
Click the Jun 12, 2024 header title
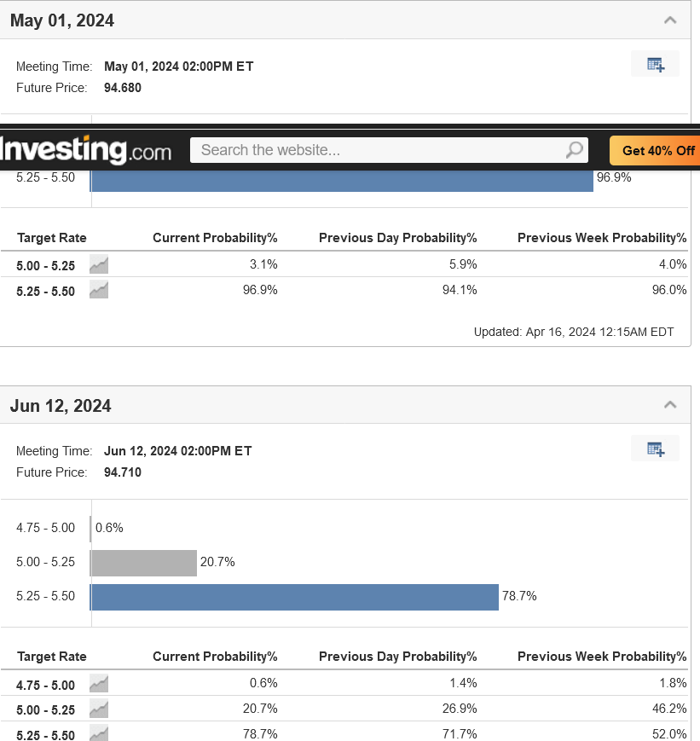tap(61, 406)
